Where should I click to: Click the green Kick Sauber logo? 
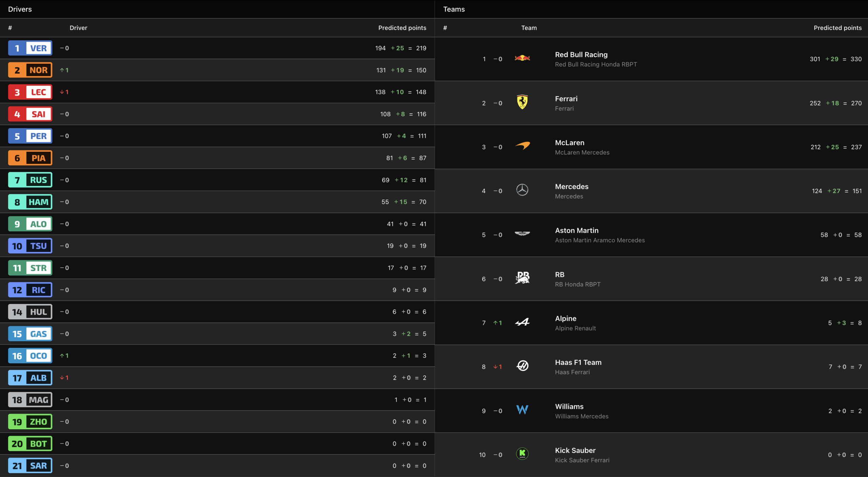pyautogui.click(x=522, y=453)
